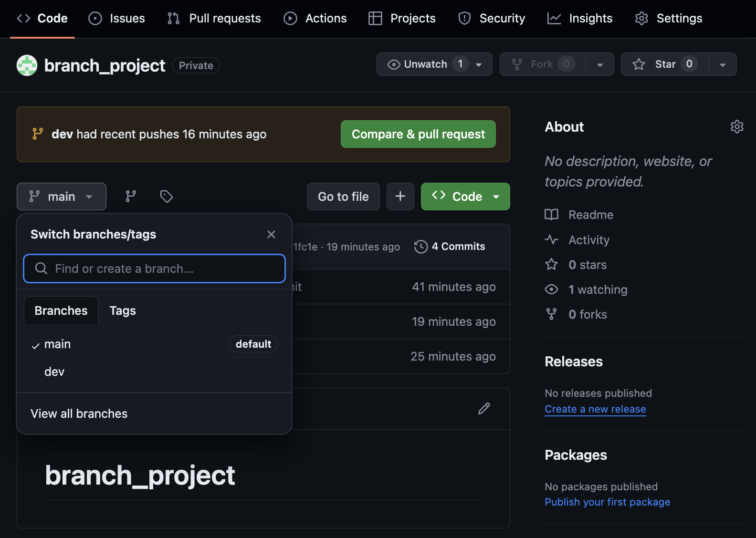
Task: Click the pencil edit README icon
Action: coord(484,409)
